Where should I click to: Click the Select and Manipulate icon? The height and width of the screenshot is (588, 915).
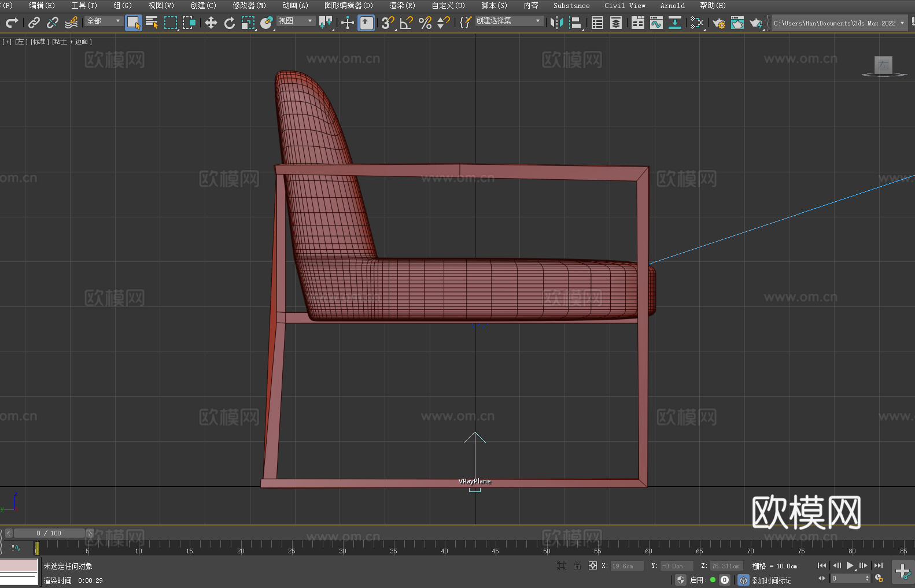click(x=348, y=23)
